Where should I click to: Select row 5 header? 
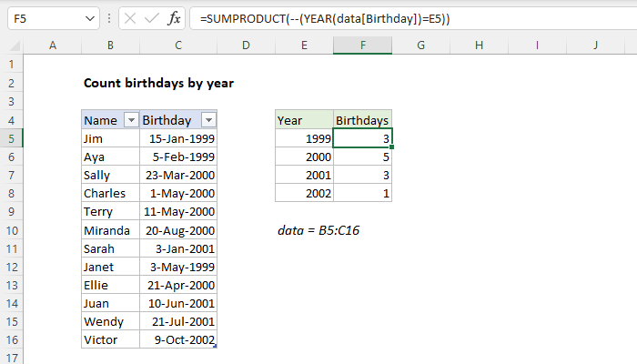11,138
